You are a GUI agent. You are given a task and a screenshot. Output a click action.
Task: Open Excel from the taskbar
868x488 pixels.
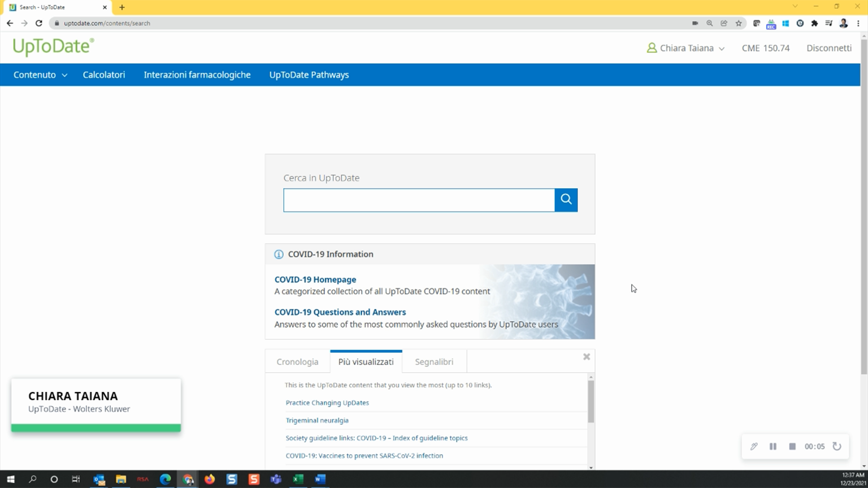pos(298,479)
